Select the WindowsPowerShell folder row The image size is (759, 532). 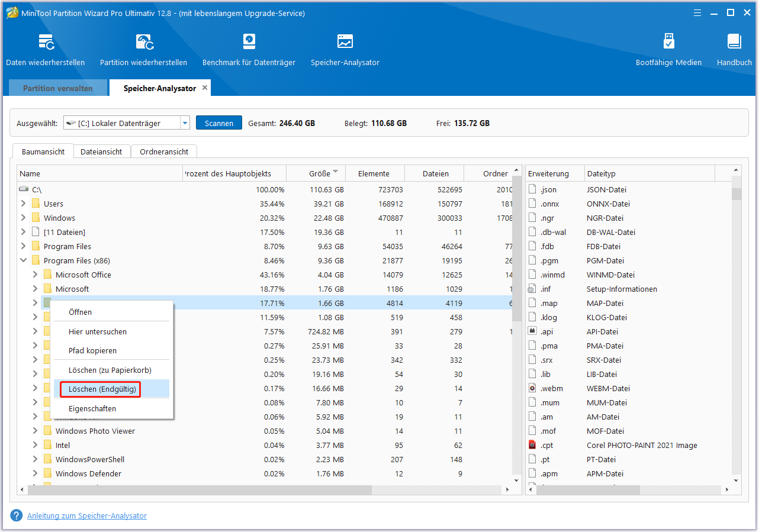pyautogui.click(x=265, y=459)
